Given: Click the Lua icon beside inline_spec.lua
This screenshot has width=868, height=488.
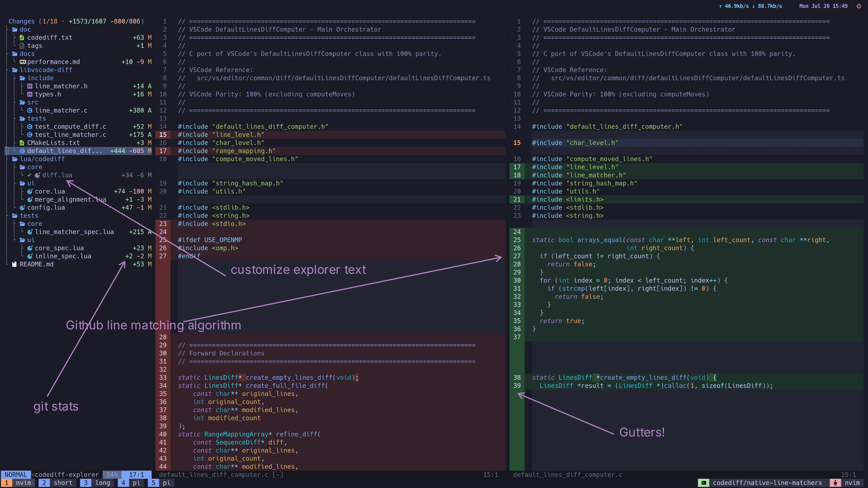Looking at the screenshot, I should (30, 256).
